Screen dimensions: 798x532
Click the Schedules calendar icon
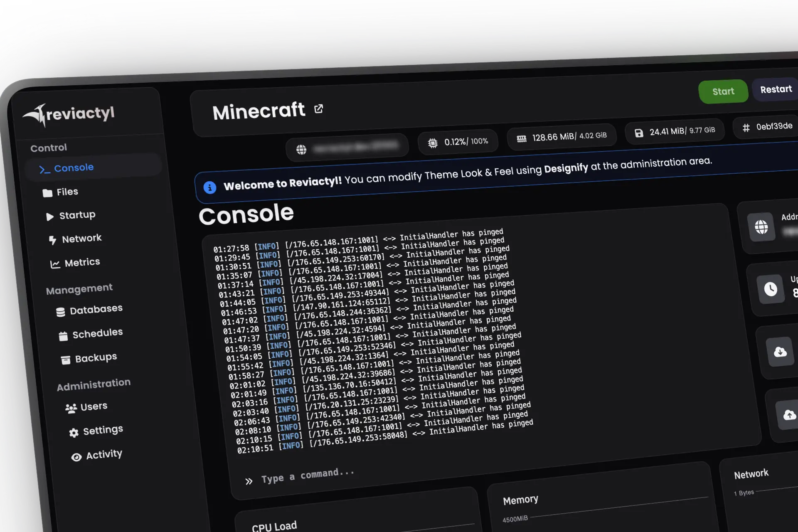tap(63, 336)
